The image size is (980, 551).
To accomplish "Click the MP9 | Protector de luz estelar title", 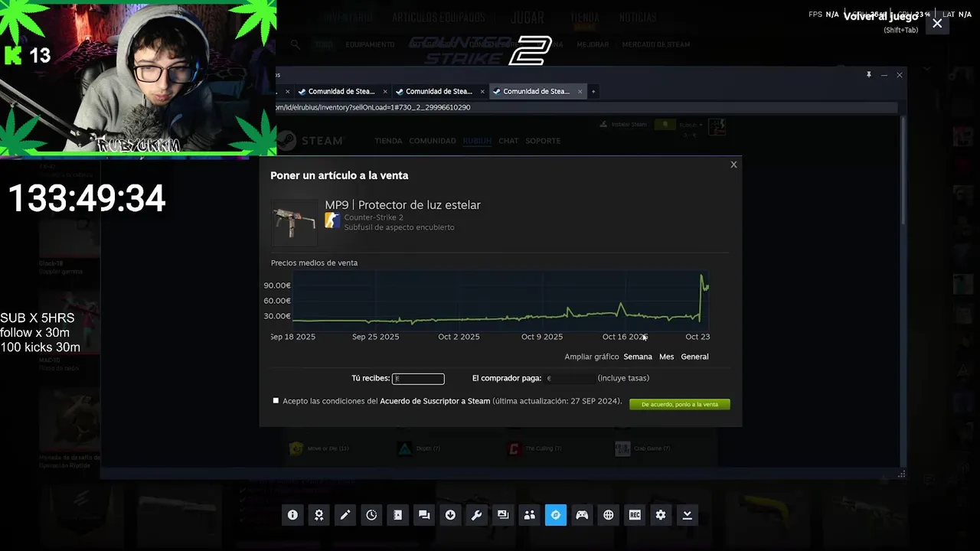I will (403, 205).
